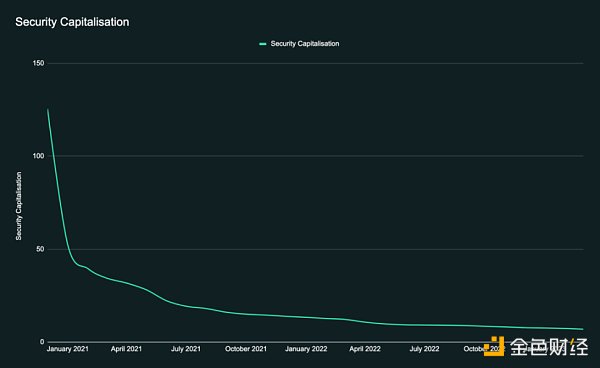This screenshot has width=600, height=368.
Task: Select the July 2022 axis label
Action: tap(424, 349)
